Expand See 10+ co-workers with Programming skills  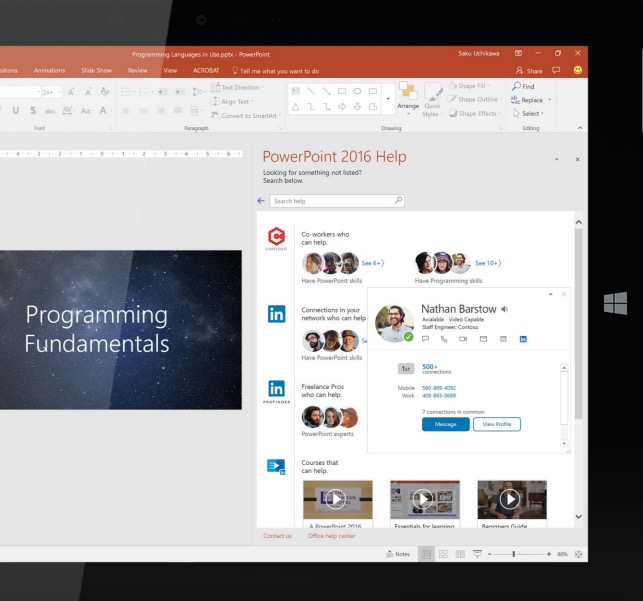[488, 263]
